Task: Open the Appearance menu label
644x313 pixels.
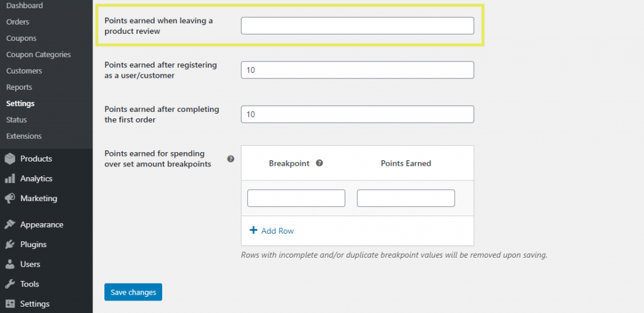Action: [x=42, y=225]
